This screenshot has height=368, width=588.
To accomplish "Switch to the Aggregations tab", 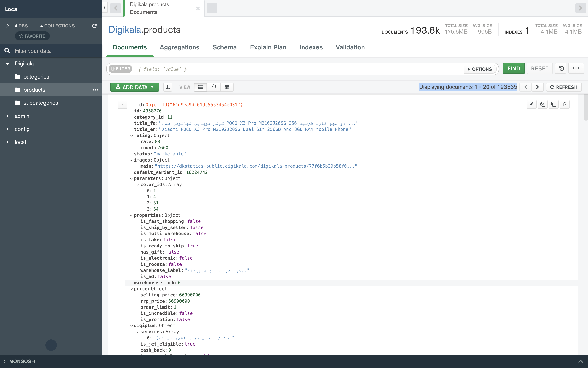I will tap(179, 47).
